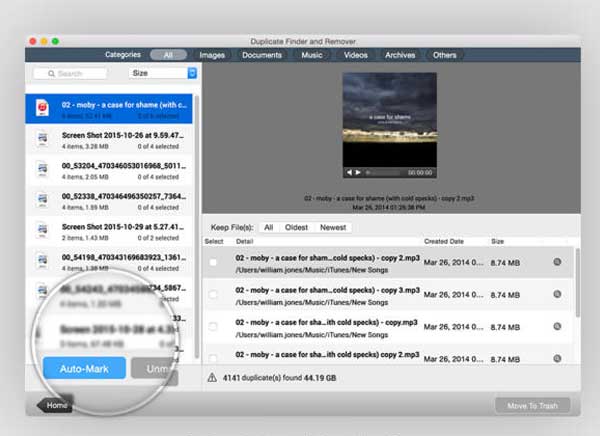Click the file icon for Screen Shot 2015-10-29
The height and width of the screenshot is (436, 600).
pyautogui.click(x=42, y=230)
